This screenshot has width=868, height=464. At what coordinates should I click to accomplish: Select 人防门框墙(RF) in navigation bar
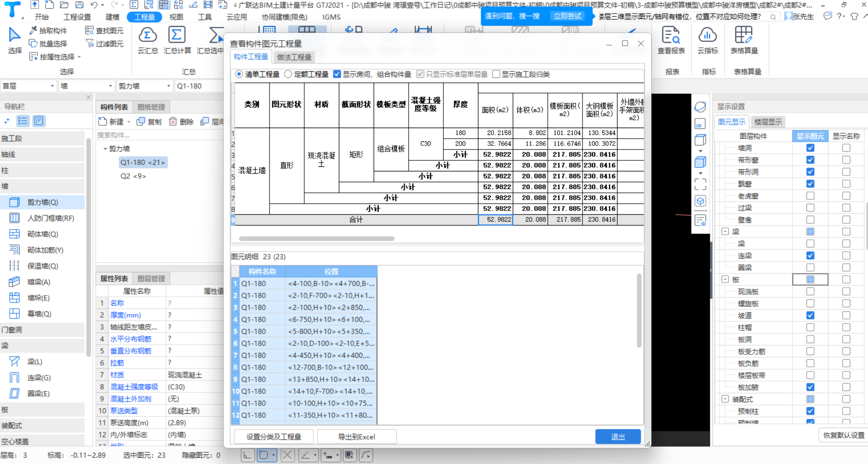tap(42, 218)
